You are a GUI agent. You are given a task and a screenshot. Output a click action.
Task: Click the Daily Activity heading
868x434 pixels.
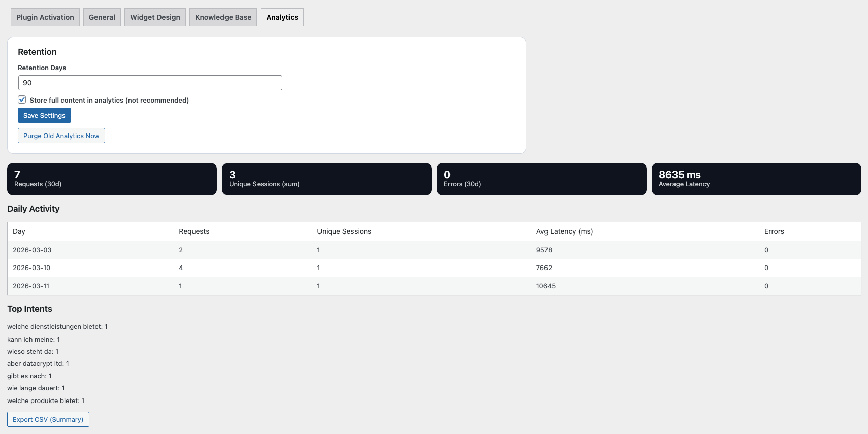click(34, 209)
